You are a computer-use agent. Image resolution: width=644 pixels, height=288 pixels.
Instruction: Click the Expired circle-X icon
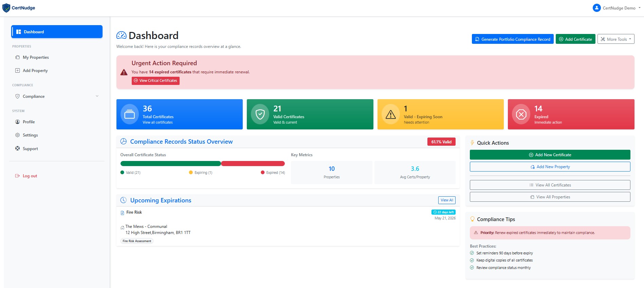point(521,114)
